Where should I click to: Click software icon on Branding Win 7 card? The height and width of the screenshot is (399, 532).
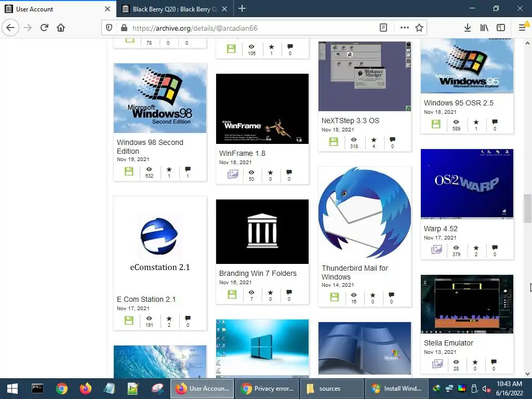[x=232, y=294]
